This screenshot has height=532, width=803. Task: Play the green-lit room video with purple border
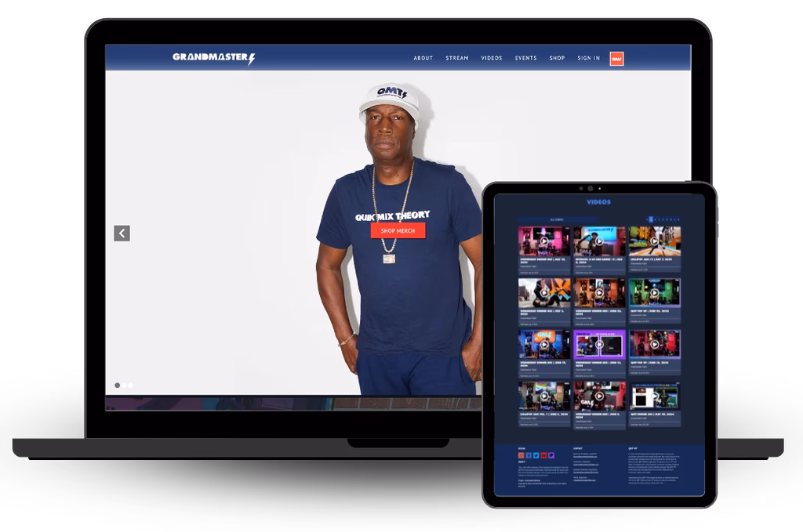coord(655,292)
